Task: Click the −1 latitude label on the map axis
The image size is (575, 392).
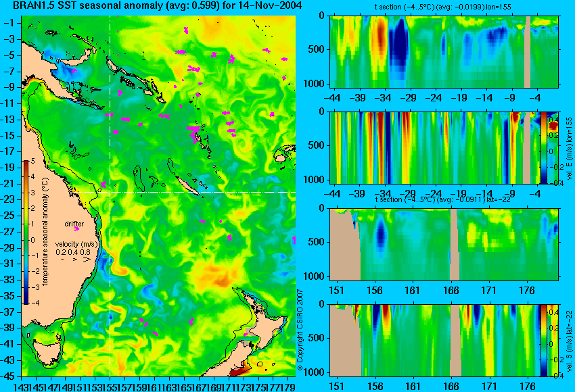Action: (x=9, y=23)
